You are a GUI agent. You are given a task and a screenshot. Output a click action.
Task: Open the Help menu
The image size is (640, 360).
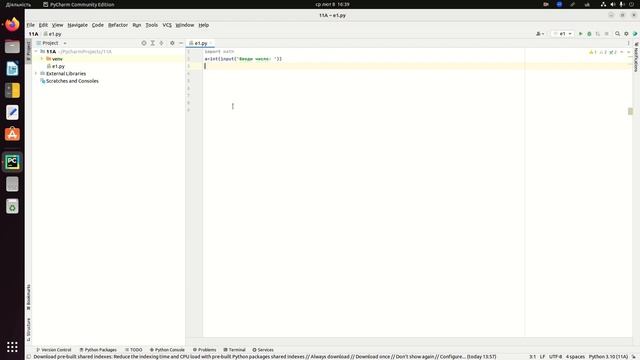[x=204, y=25]
